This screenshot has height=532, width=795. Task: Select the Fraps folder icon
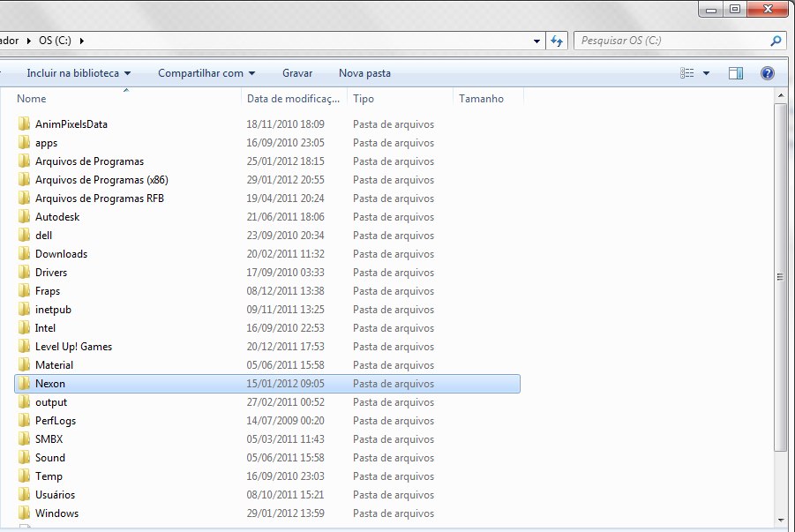24,290
